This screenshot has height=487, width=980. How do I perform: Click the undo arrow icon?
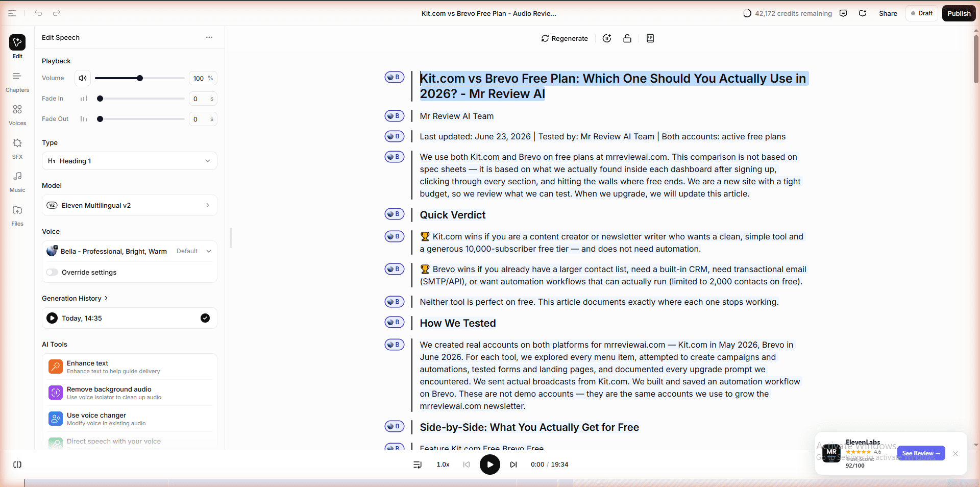point(38,13)
